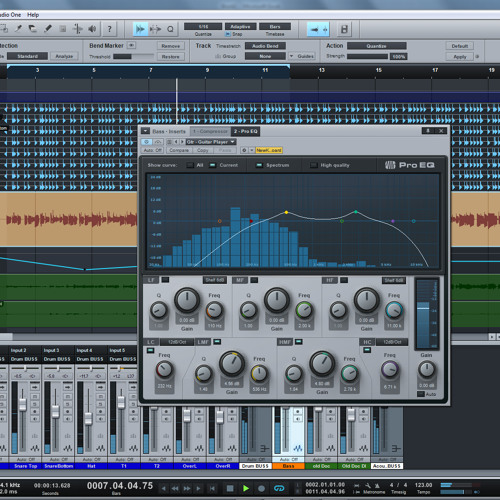Open the Quantize value 1/16 dropdown

tap(203, 26)
